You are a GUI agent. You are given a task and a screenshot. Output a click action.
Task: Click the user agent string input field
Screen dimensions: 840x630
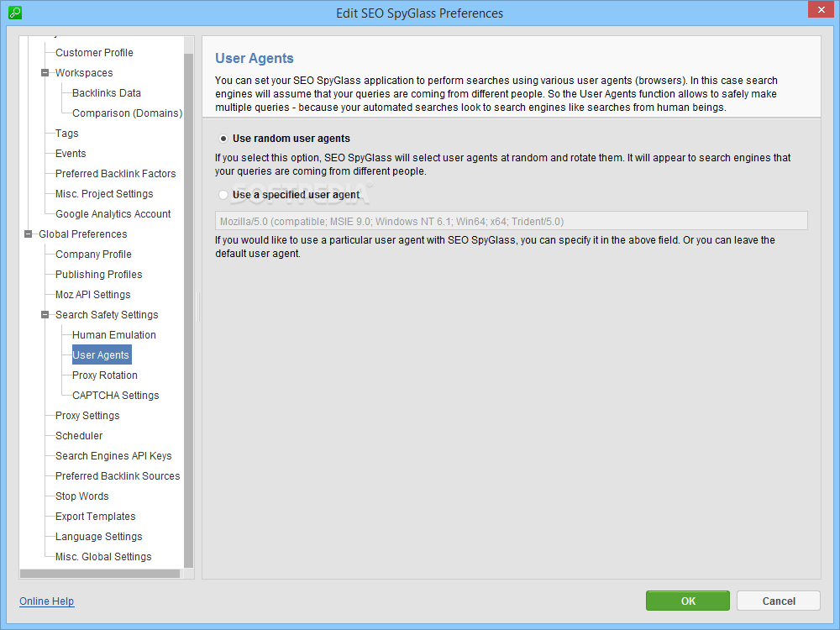(511, 221)
